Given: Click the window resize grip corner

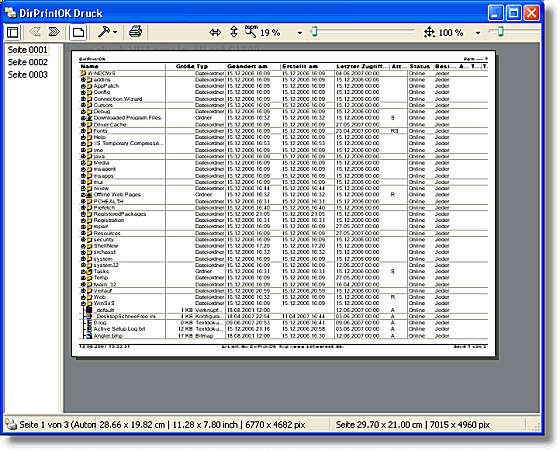Looking at the screenshot, I should click(535, 426).
